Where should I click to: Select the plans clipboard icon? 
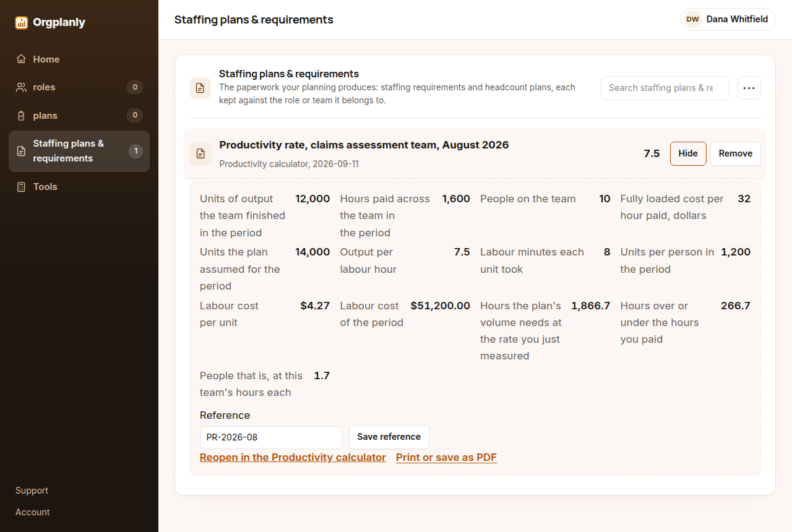coord(21,116)
